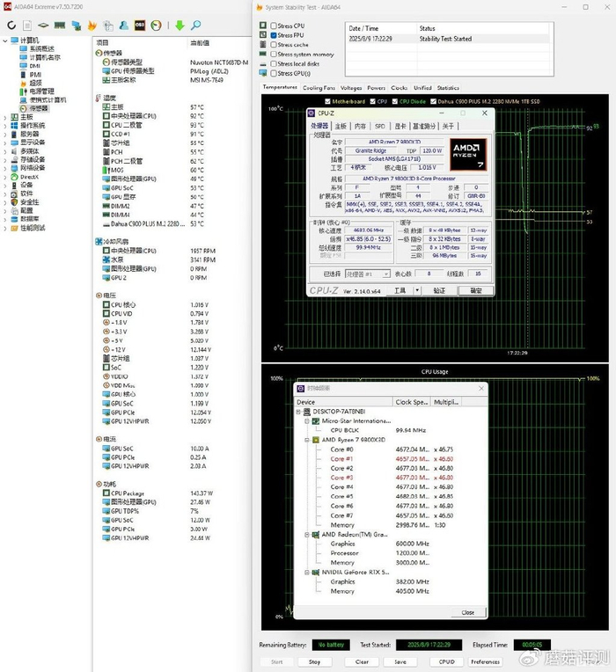Click Close in the clock speeds window
Viewport: 616px width, 672px height.
tap(468, 612)
